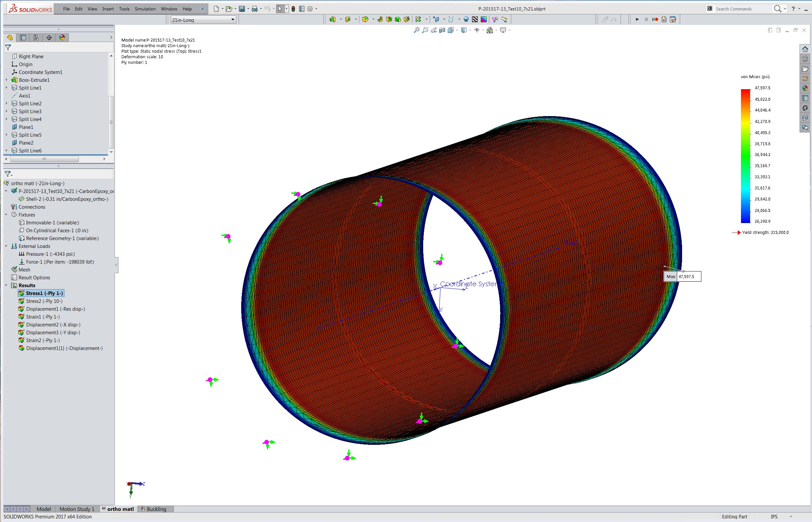Image resolution: width=812 pixels, height=522 pixels.
Task: Click the macro Play button
Action: click(637, 19)
